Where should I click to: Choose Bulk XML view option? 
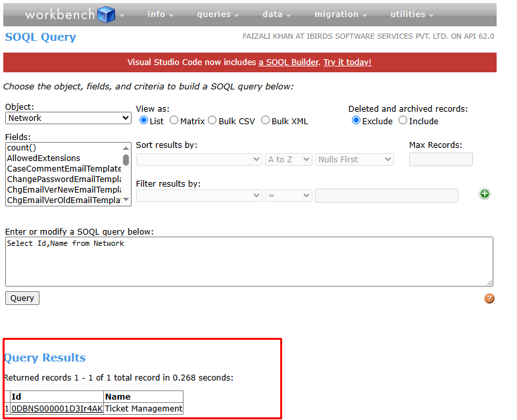click(x=265, y=121)
